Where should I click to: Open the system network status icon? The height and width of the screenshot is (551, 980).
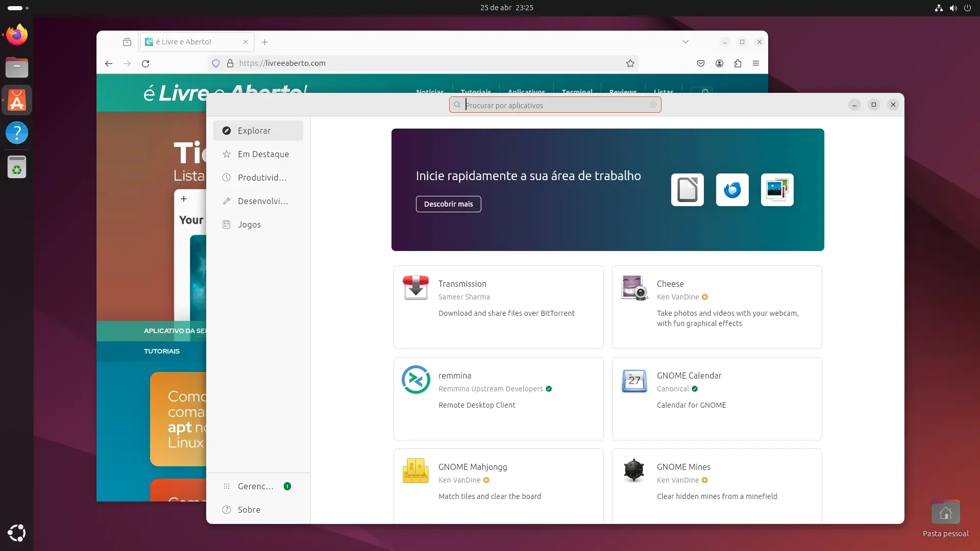[939, 8]
